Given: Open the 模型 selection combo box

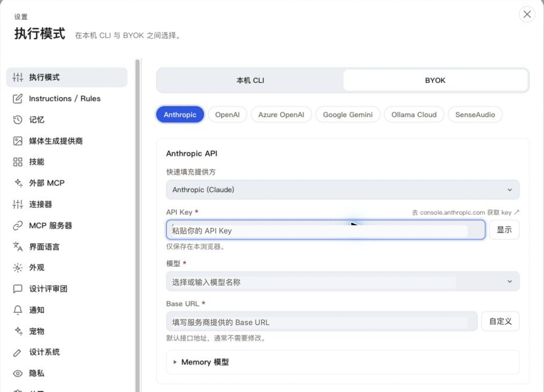Looking at the screenshot, I should [342, 281].
